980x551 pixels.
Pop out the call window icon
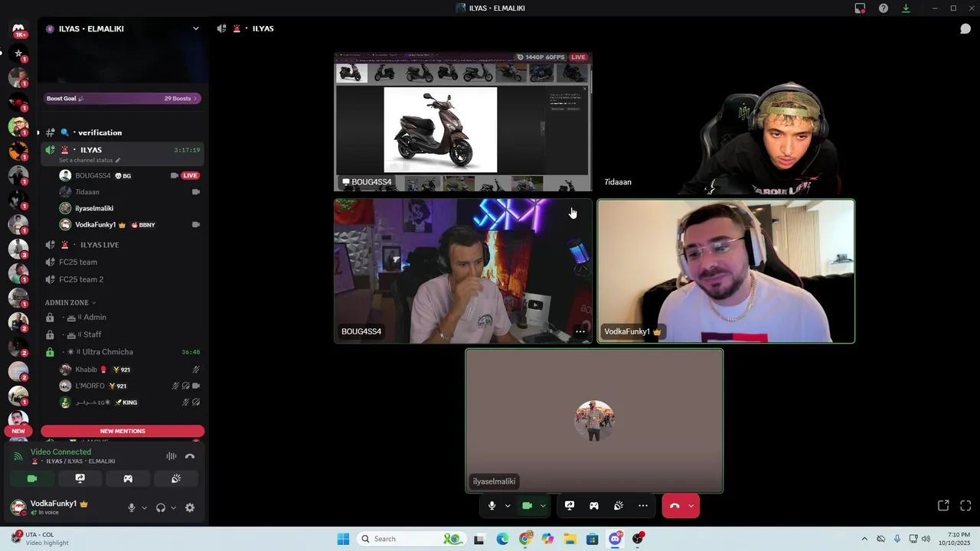943,505
